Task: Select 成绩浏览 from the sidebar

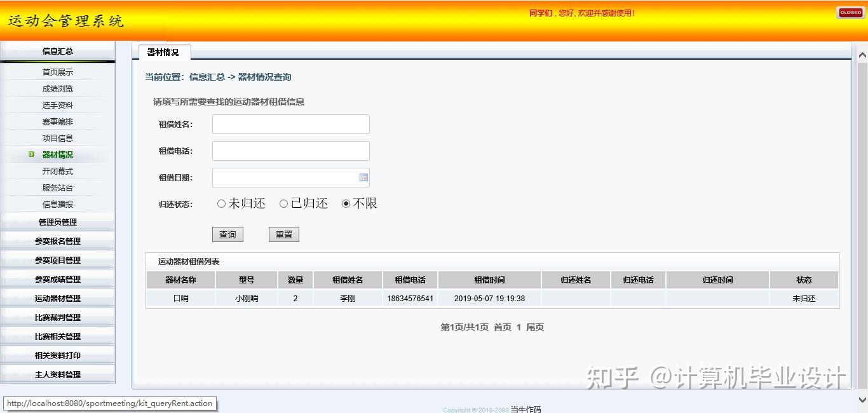Action: pyautogui.click(x=57, y=88)
